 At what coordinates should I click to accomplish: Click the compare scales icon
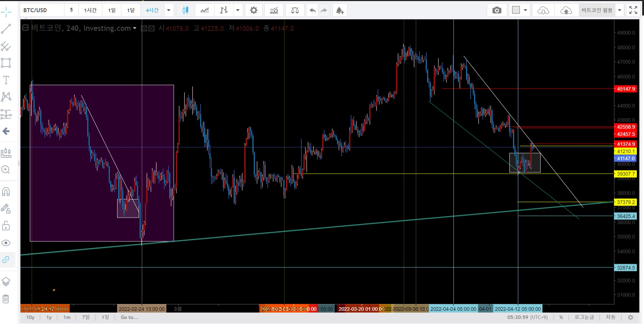pos(295,10)
